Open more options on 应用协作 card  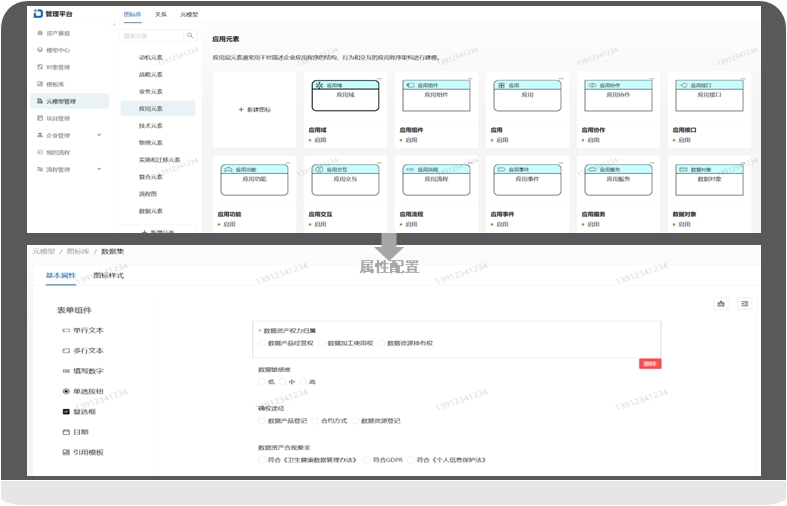click(651, 78)
